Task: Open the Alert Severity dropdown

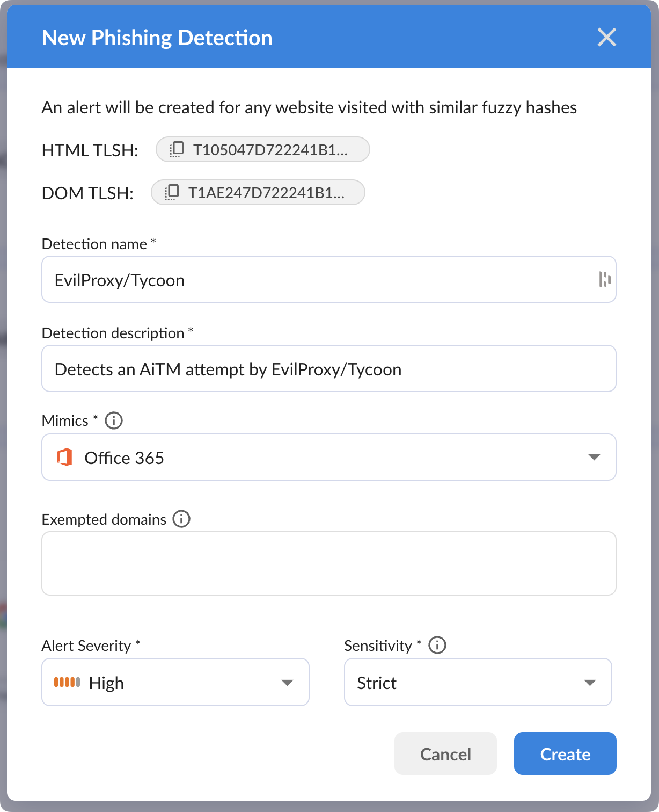Action: click(x=175, y=682)
